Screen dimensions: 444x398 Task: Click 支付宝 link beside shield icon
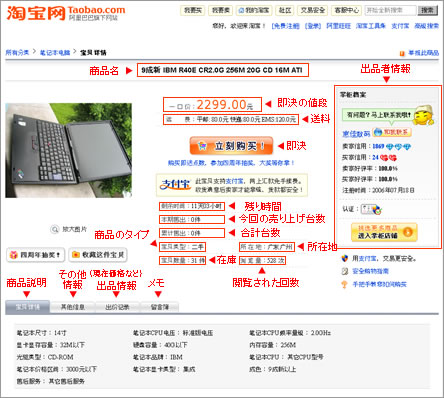point(368,258)
